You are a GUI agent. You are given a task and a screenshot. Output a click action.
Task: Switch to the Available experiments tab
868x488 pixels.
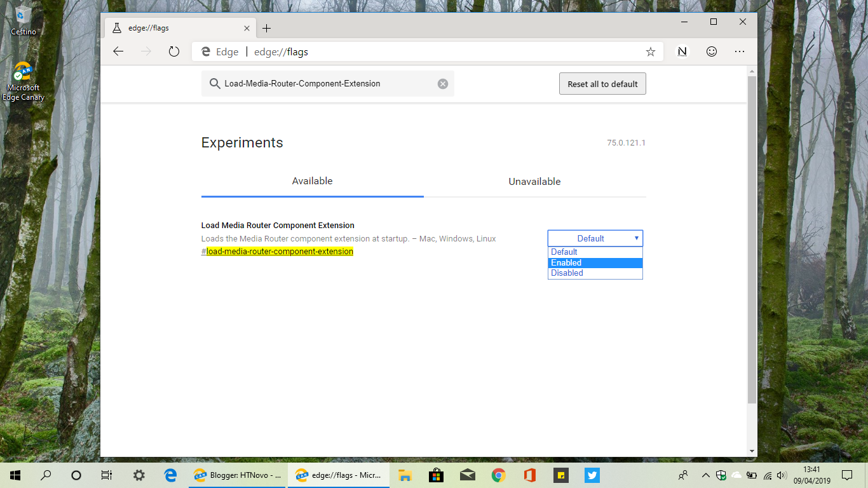(312, 181)
